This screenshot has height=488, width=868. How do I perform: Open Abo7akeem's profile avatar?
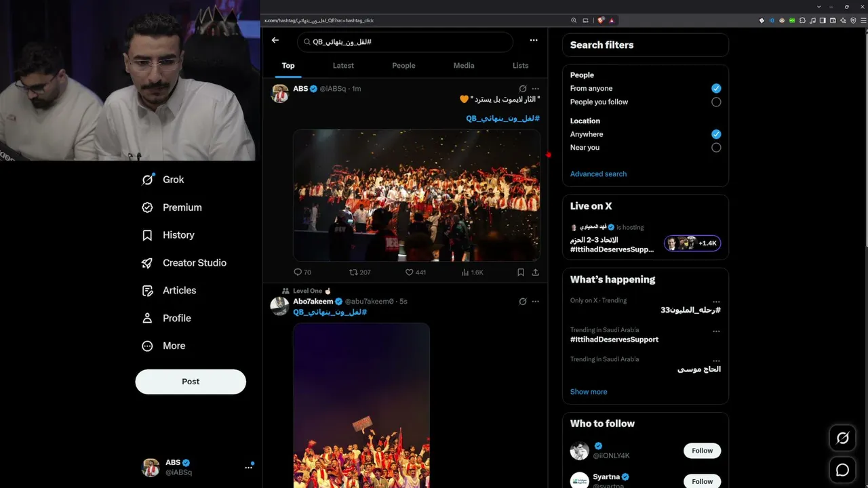point(280,306)
